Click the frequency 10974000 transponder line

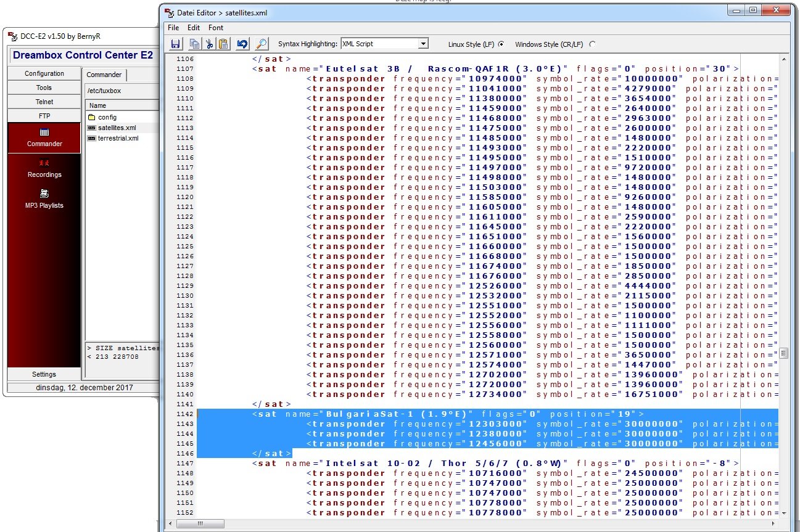542,78
